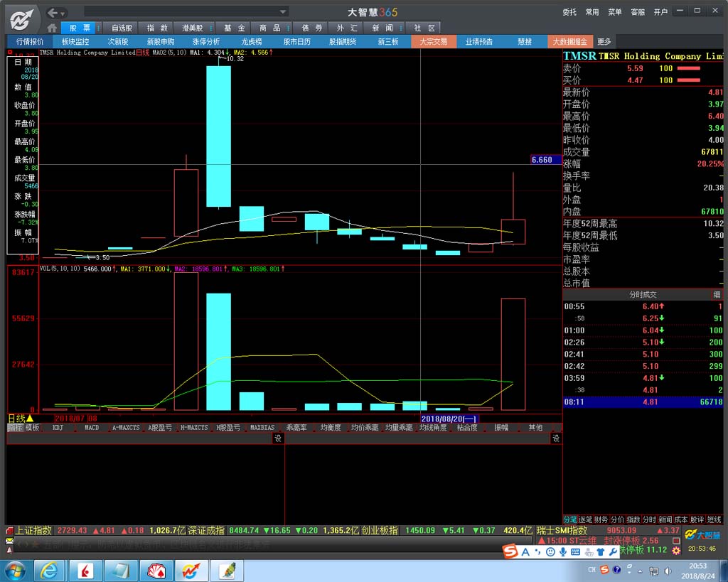Image resolution: width=728 pixels, height=582 pixels.
Task: Open the 港美股 tab
Action: tap(192, 28)
